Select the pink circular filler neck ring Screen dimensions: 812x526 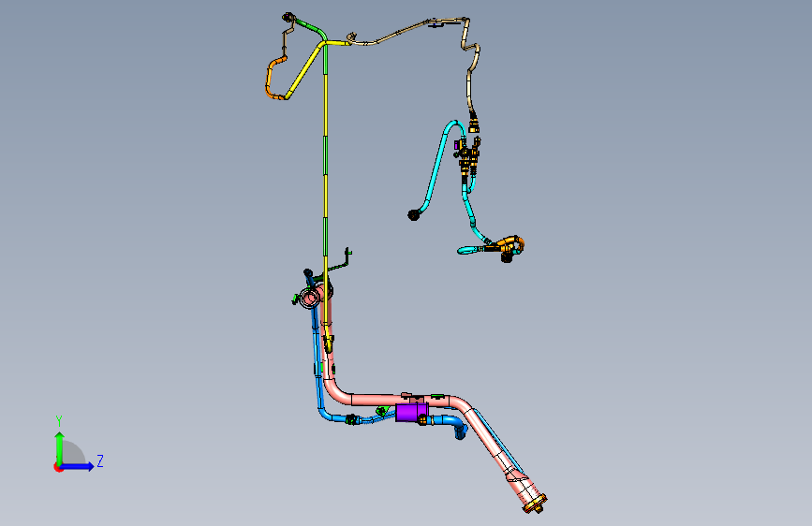point(310,298)
